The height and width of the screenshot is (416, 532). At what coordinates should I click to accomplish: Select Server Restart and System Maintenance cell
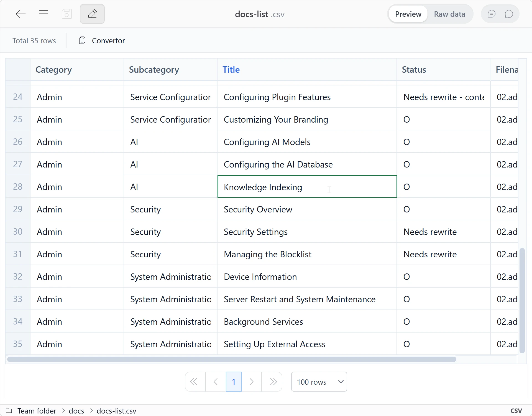point(307,299)
